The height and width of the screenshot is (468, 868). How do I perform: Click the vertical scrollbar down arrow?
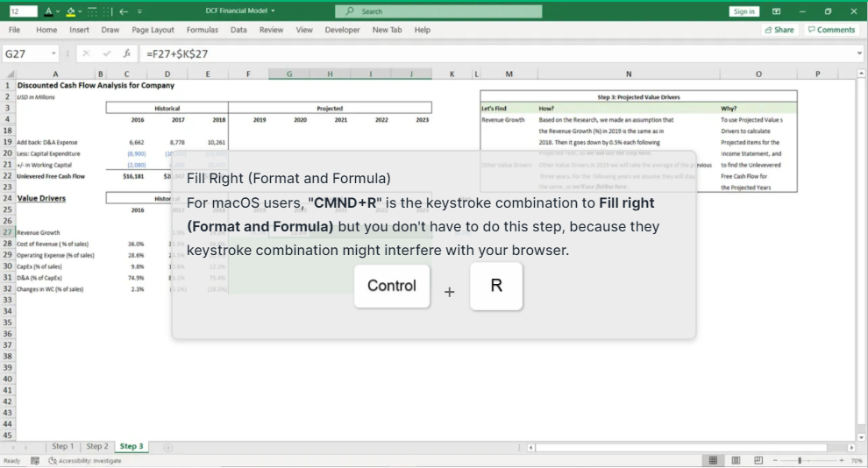(x=861, y=437)
